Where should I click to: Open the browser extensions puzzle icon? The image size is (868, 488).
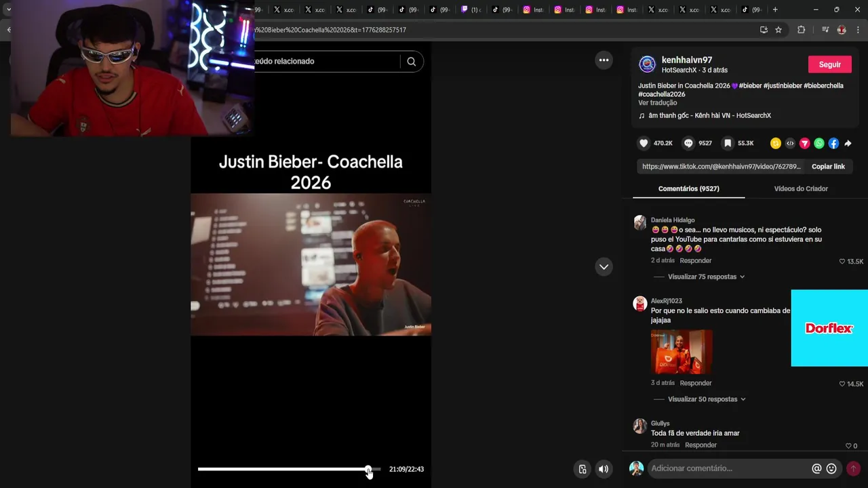pyautogui.click(x=801, y=30)
